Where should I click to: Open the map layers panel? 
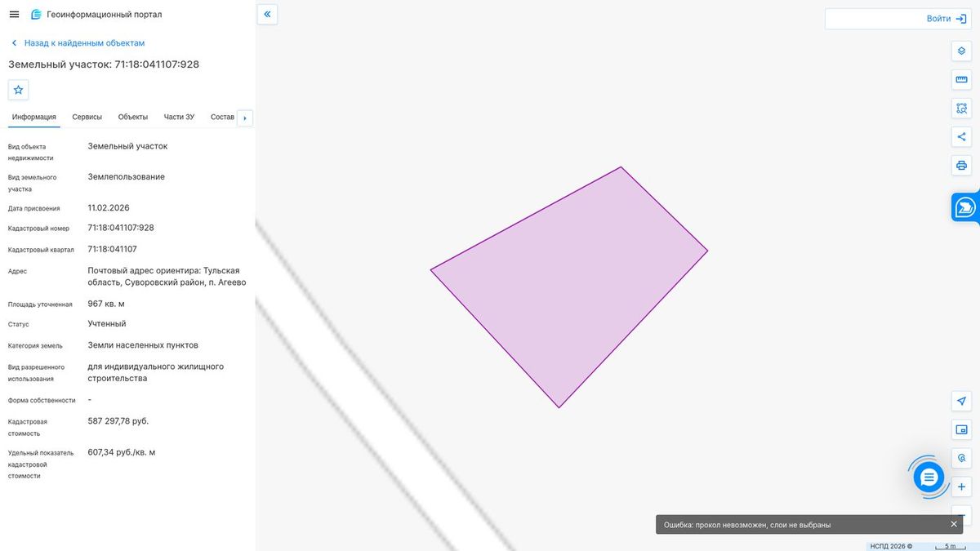tap(961, 51)
